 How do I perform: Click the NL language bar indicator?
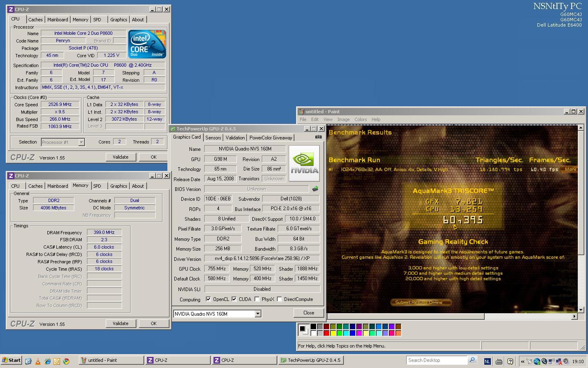tap(487, 361)
